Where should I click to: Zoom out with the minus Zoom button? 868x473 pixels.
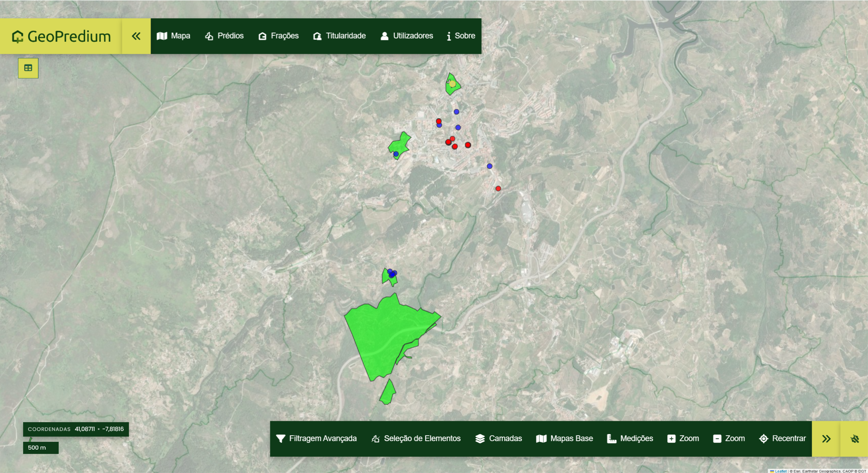tap(729, 438)
